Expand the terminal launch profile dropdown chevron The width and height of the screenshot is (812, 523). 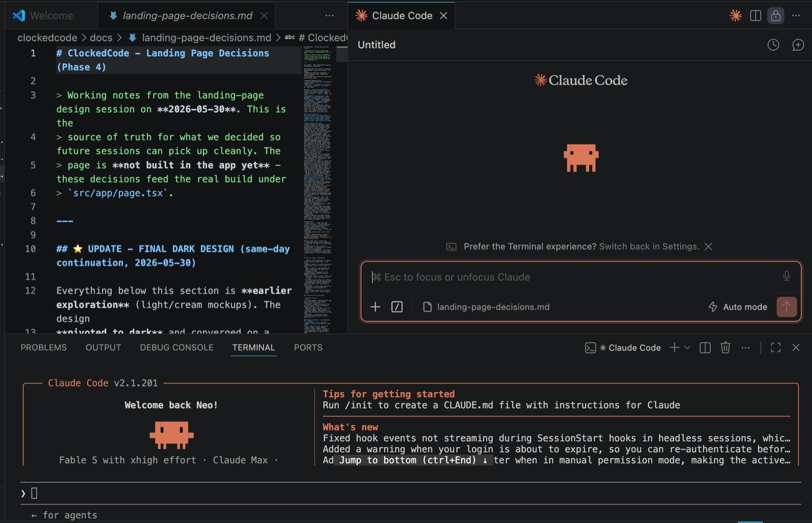[687, 347]
